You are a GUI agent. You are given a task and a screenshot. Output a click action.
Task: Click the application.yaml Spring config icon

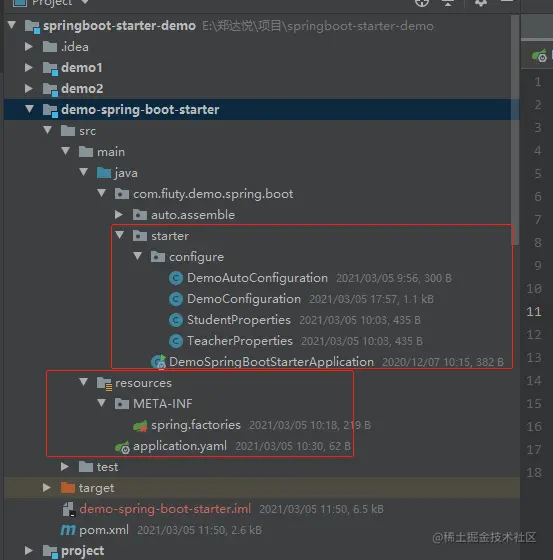[x=122, y=447]
